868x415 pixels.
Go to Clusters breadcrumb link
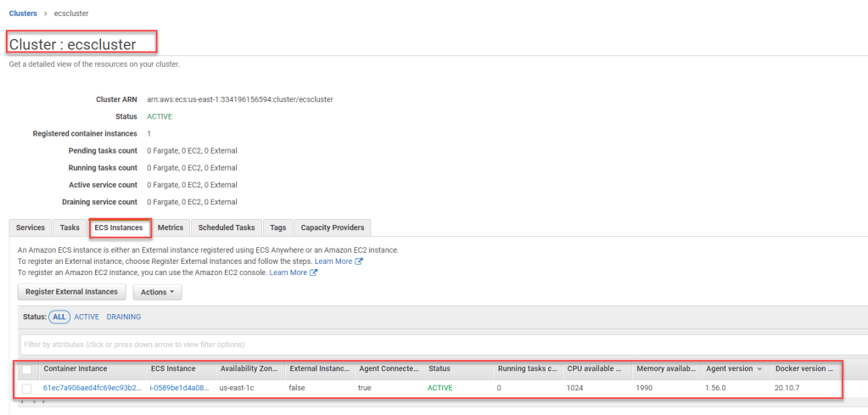point(23,14)
